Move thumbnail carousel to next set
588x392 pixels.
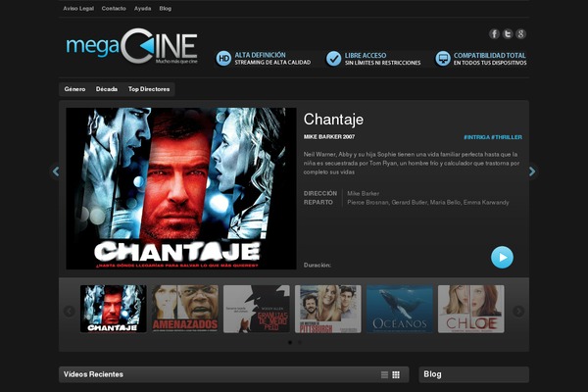[518, 311]
